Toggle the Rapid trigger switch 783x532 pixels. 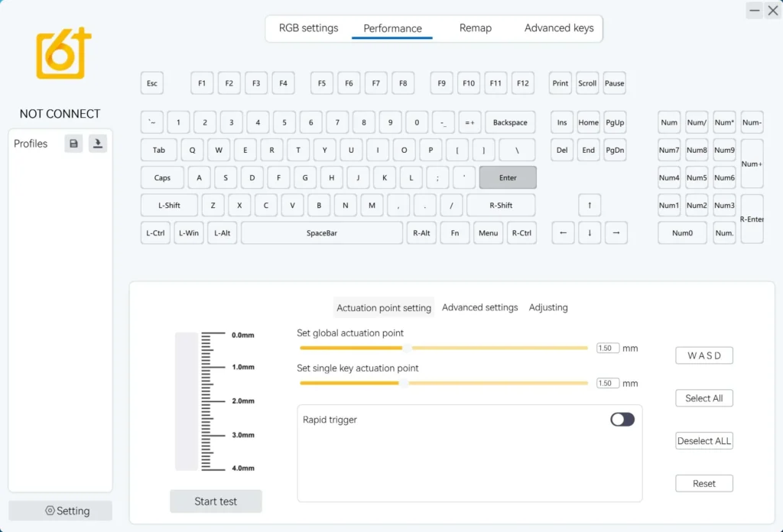622,419
